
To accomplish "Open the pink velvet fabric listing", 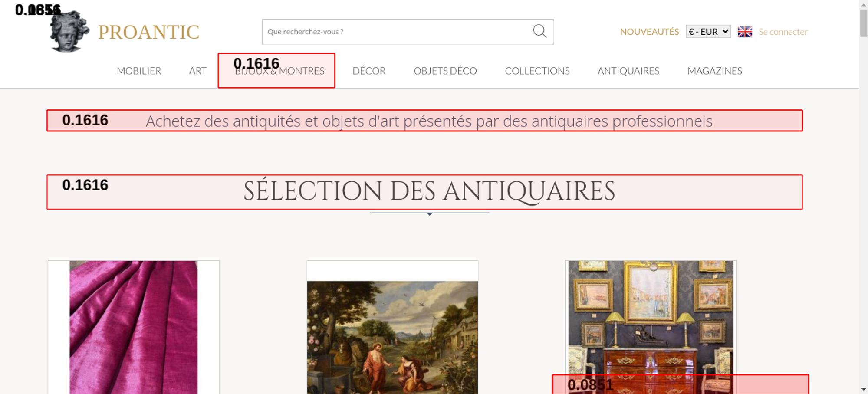I will click(133, 328).
